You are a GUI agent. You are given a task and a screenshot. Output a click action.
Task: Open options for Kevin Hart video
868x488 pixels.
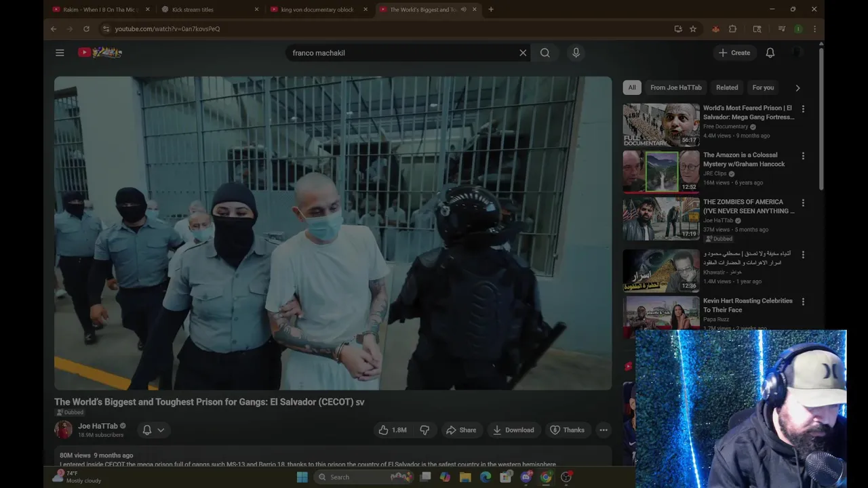[803, 302]
